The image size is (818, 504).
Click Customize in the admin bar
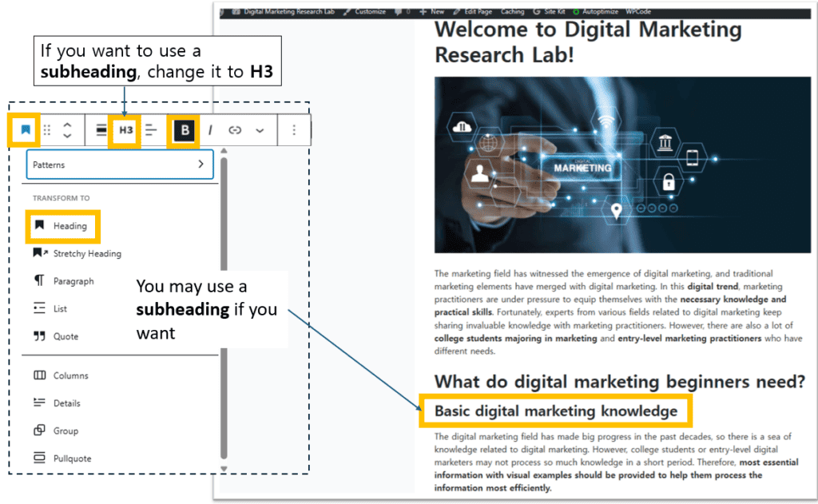click(369, 12)
